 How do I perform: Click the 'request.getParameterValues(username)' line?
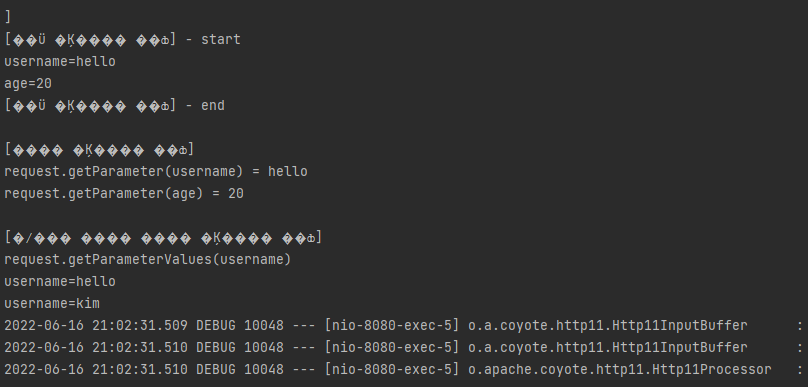click(148, 259)
